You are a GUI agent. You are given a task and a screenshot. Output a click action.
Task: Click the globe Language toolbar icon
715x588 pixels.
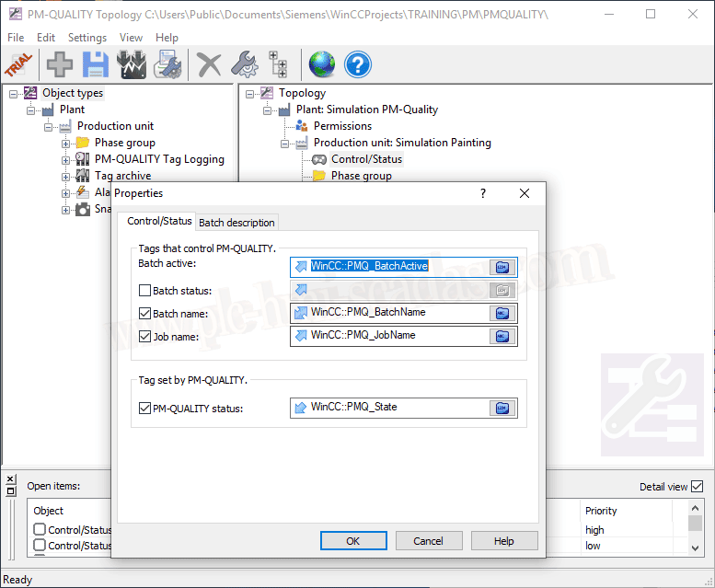coord(322,65)
